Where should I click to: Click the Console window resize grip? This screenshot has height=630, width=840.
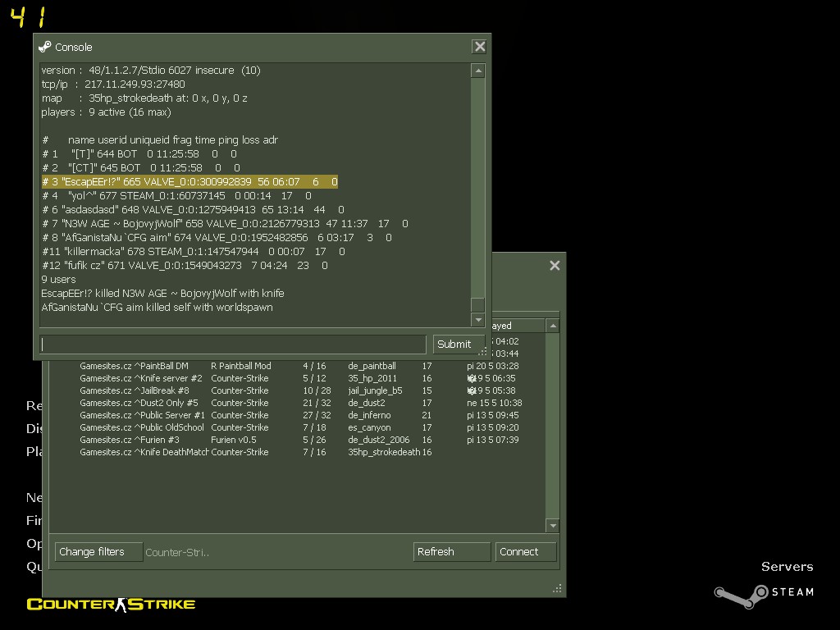pyautogui.click(x=482, y=351)
